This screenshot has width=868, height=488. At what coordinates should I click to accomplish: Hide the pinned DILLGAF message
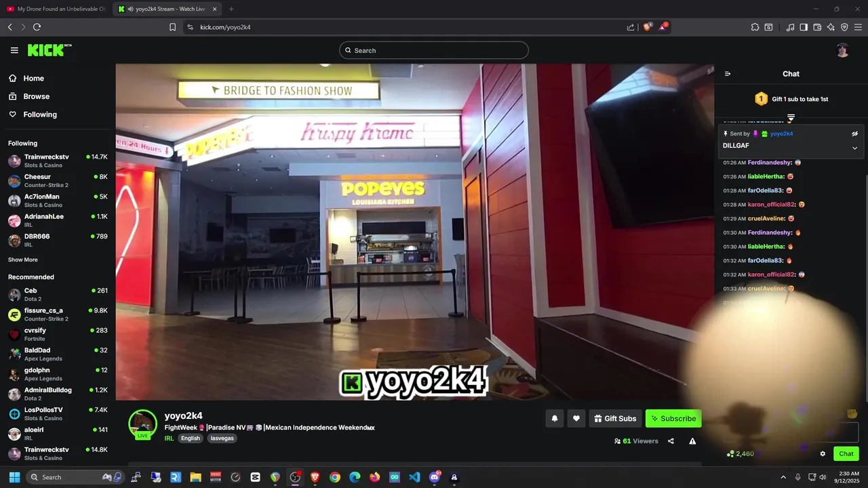[x=854, y=134]
